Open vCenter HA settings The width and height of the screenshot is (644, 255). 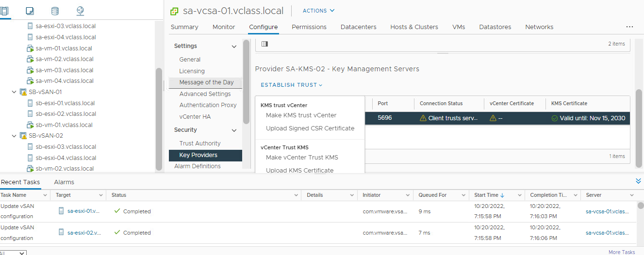195,117
